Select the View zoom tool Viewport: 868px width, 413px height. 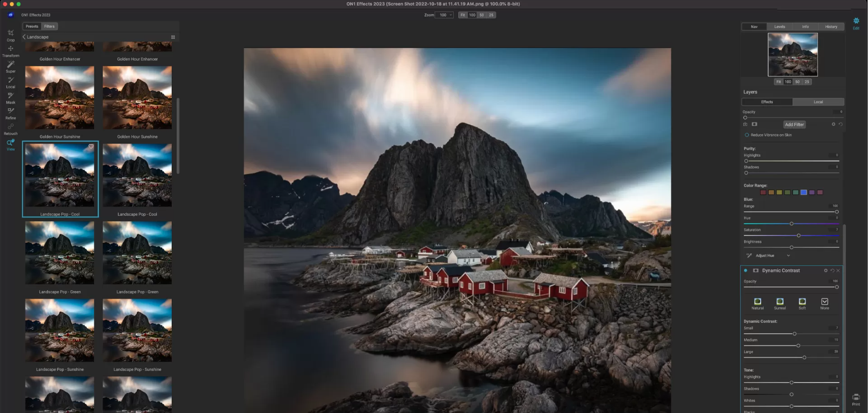point(10,144)
